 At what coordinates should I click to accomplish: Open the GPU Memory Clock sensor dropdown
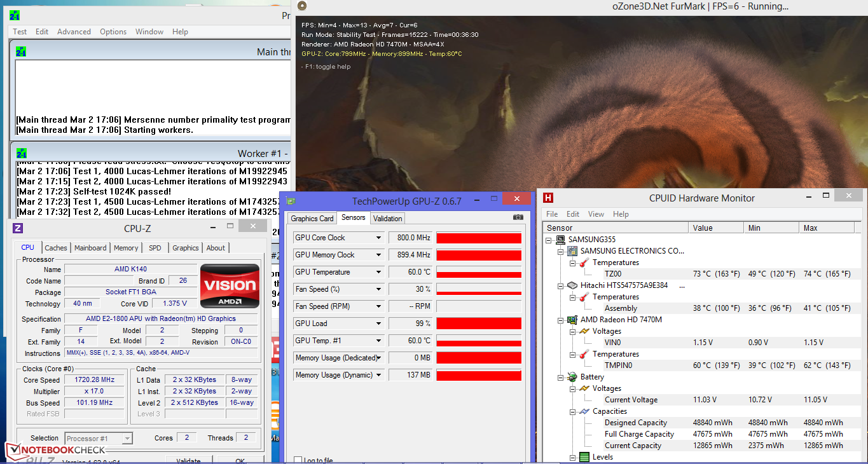[379, 255]
